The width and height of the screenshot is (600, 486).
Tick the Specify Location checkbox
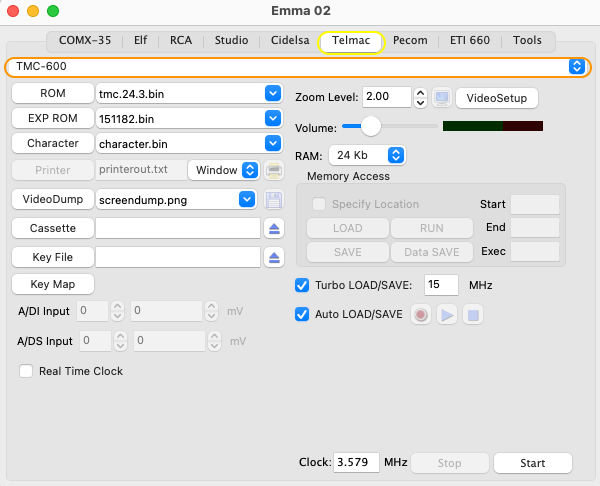click(x=319, y=204)
